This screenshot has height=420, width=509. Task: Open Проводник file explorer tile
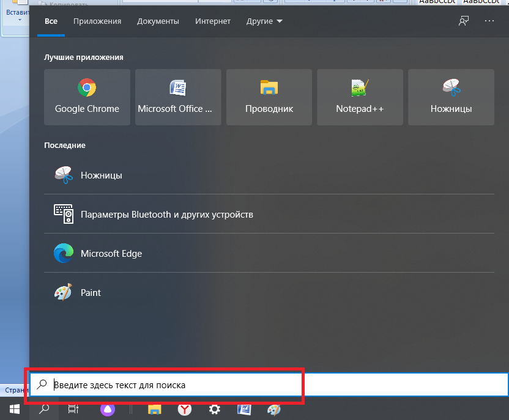pos(269,97)
